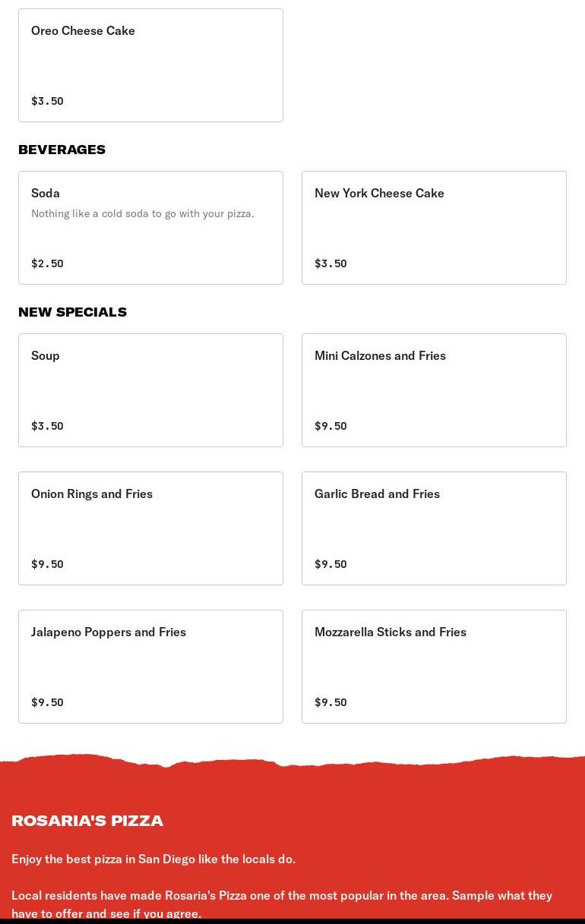Click the New Specials section heading

pos(73,312)
